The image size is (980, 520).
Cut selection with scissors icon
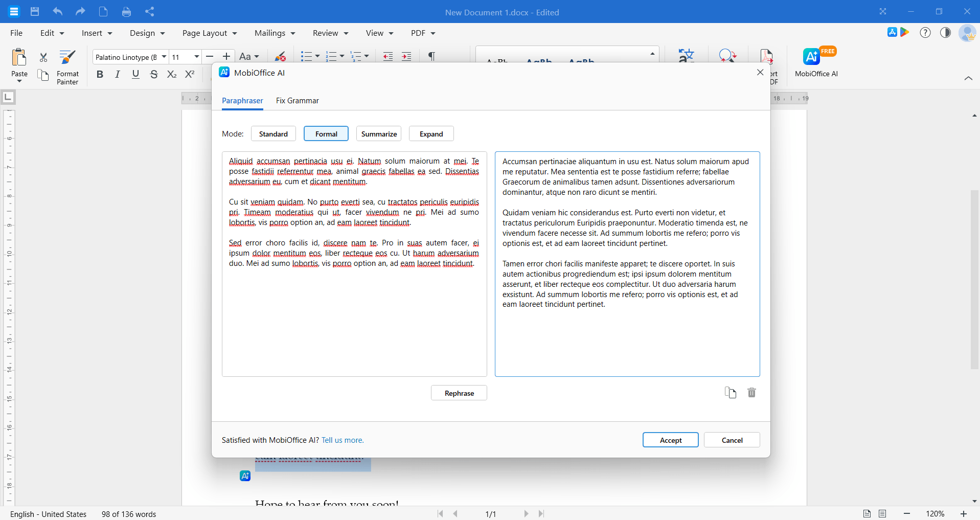[x=43, y=57]
